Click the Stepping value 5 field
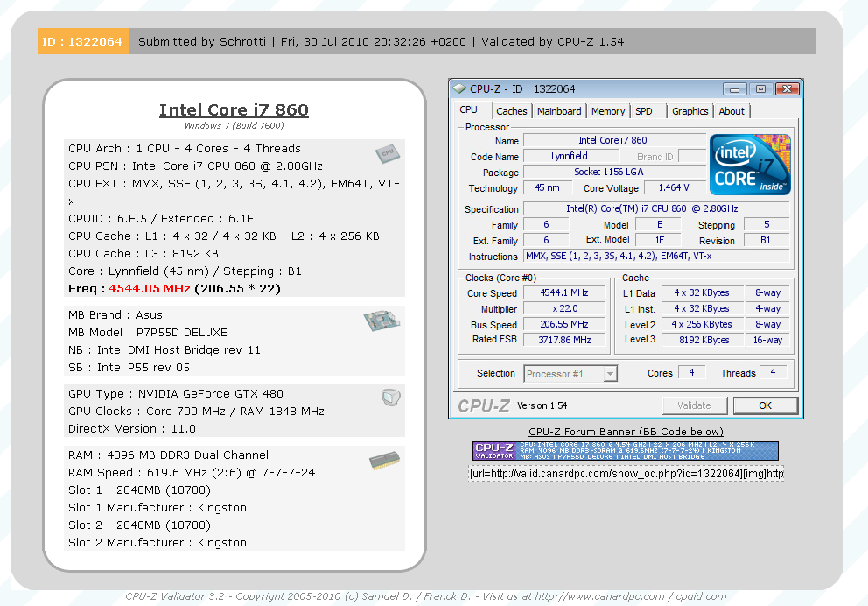The height and width of the screenshot is (606, 868). click(766, 224)
